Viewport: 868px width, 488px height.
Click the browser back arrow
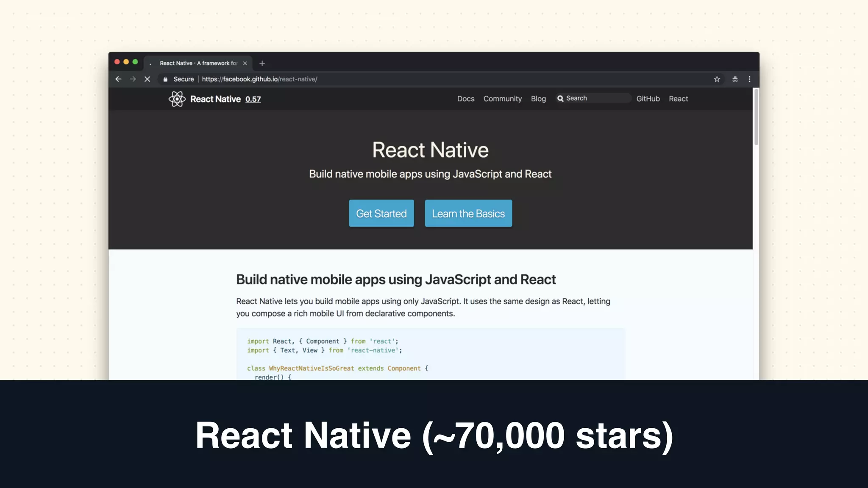pos(118,79)
